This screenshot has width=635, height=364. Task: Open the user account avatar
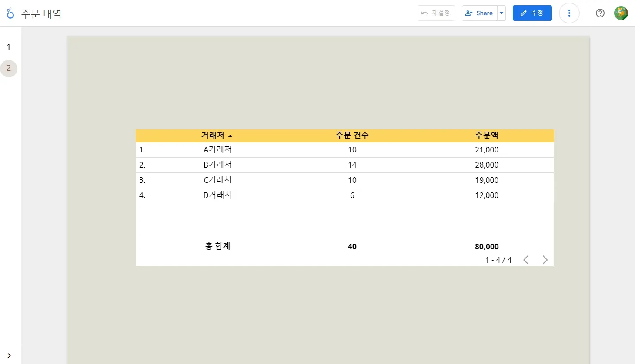click(x=621, y=13)
